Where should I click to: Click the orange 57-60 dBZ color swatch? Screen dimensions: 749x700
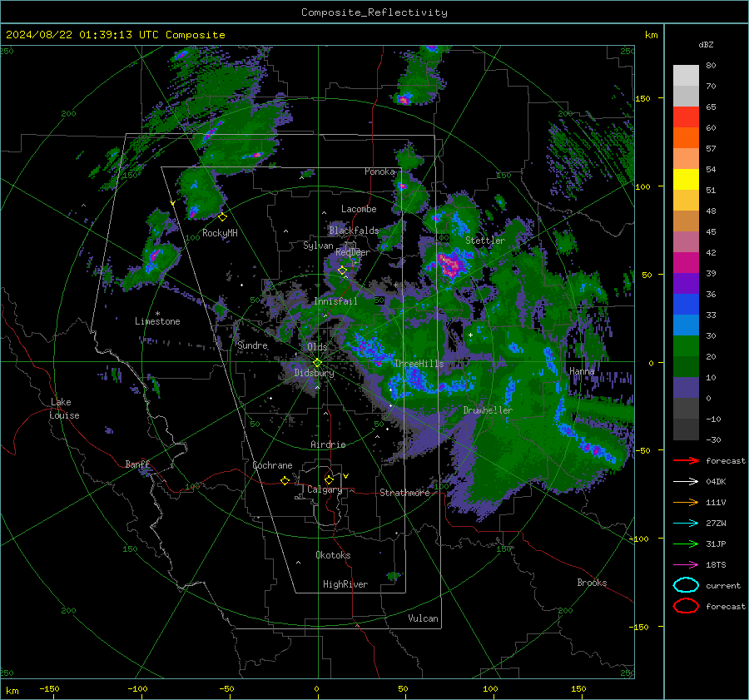pyautogui.click(x=686, y=138)
